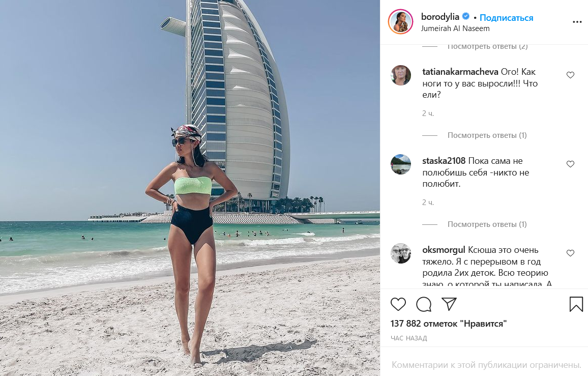Open the borodylia username link

pyautogui.click(x=440, y=16)
